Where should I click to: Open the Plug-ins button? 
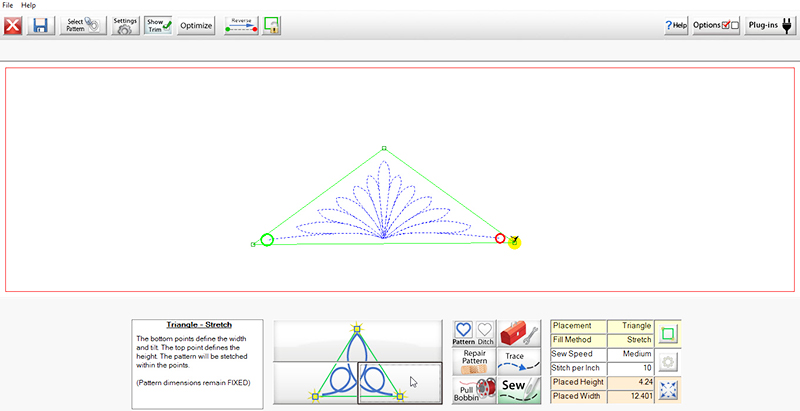[x=770, y=25]
